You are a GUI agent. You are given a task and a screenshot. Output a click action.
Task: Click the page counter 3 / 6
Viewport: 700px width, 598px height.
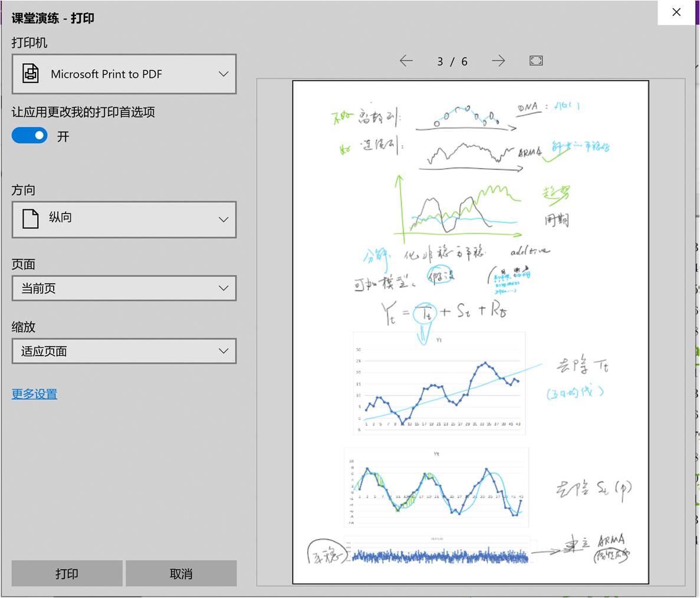[x=452, y=61]
